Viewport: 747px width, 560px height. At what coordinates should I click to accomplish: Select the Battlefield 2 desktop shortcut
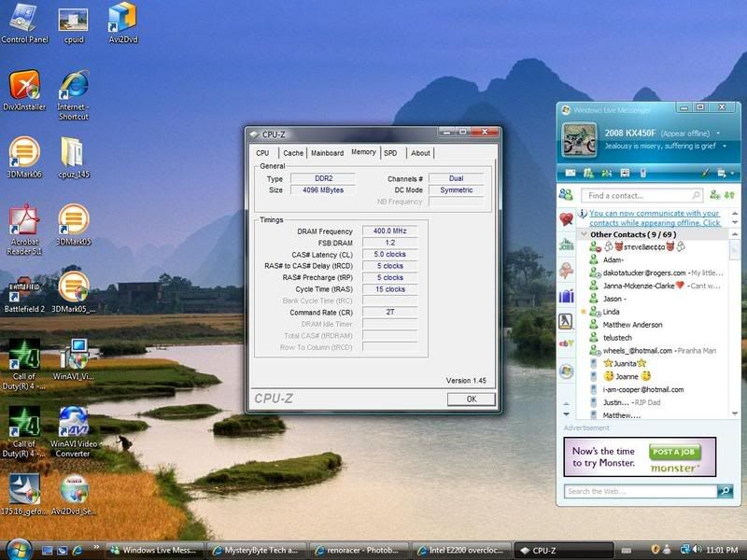pyautogui.click(x=24, y=294)
